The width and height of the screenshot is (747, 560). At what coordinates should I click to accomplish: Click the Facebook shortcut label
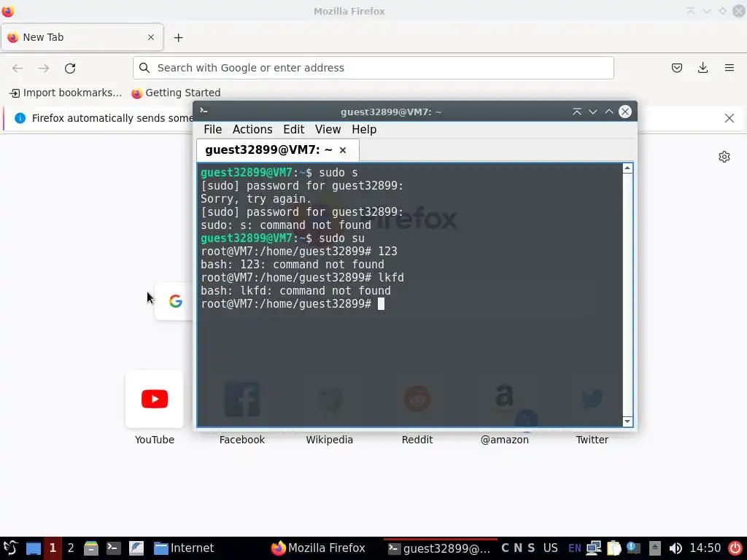242,440
